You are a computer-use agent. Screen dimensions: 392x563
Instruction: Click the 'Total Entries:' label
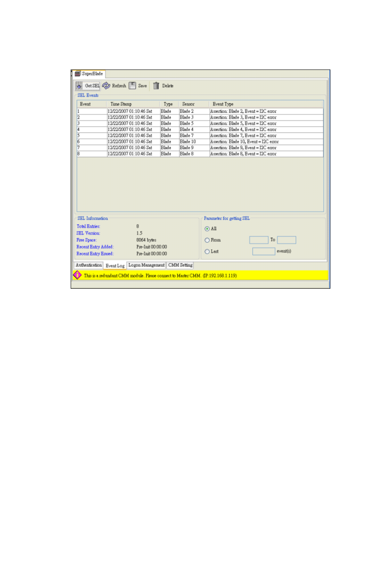click(88, 226)
